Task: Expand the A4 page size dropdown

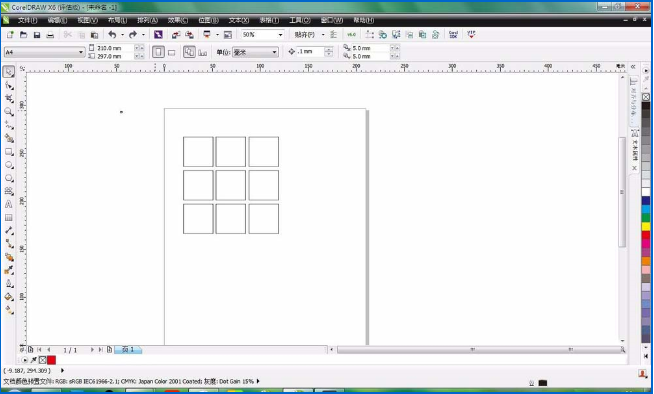Action: (x=81, y=52)
